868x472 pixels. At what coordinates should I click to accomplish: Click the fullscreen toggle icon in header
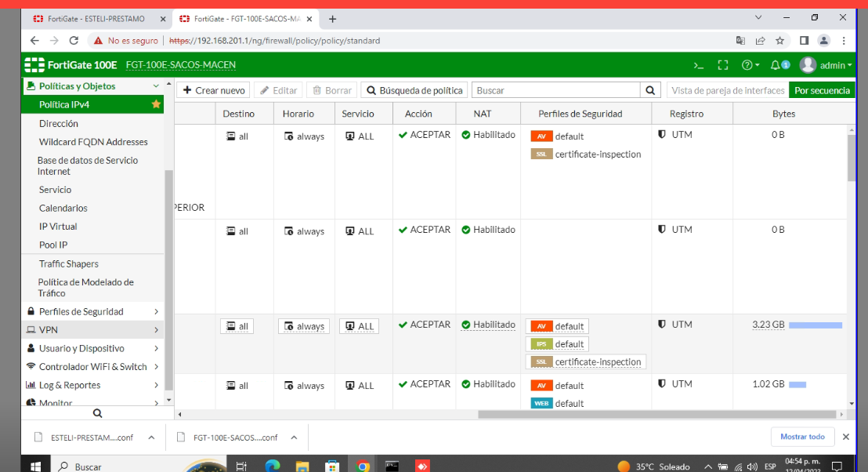(x=723, y=65)
